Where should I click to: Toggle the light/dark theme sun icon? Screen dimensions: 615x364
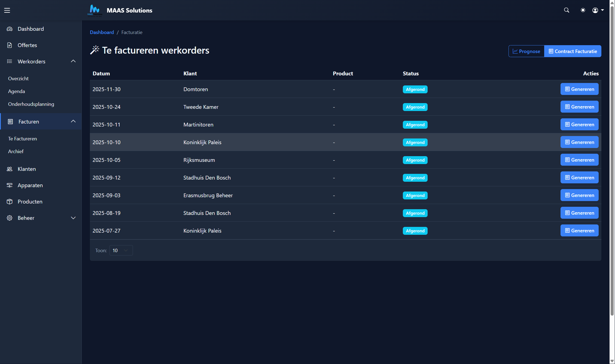(x=583, y=10)
